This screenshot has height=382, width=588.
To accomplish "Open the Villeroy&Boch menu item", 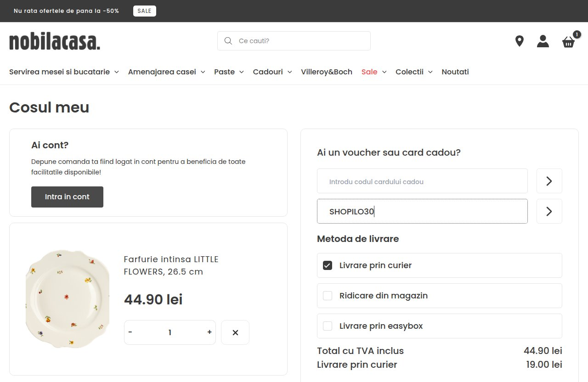I will coord(327,72).
